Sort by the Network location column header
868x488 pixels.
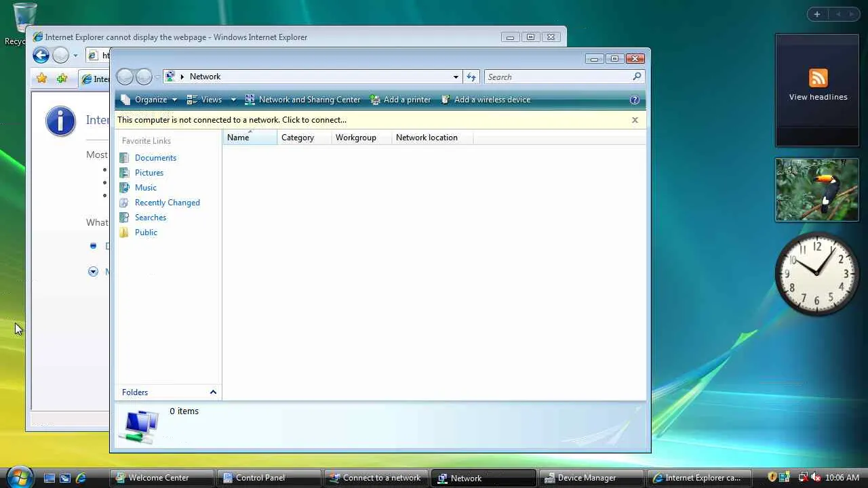point(432,138)
